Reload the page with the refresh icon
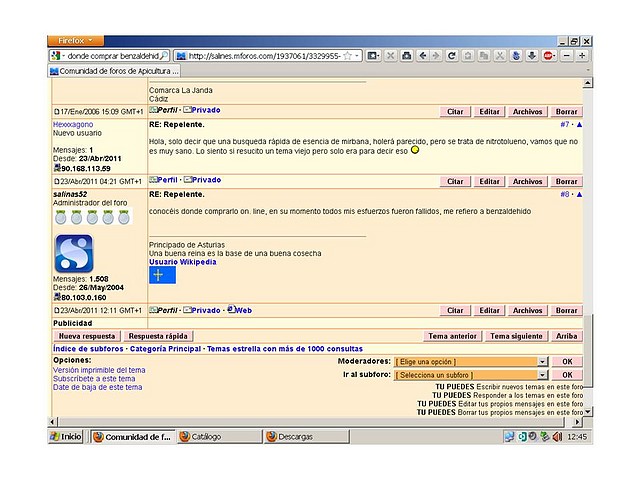This screenshot has width=640, height=480. pyautogui.click(x=451, y=56)
